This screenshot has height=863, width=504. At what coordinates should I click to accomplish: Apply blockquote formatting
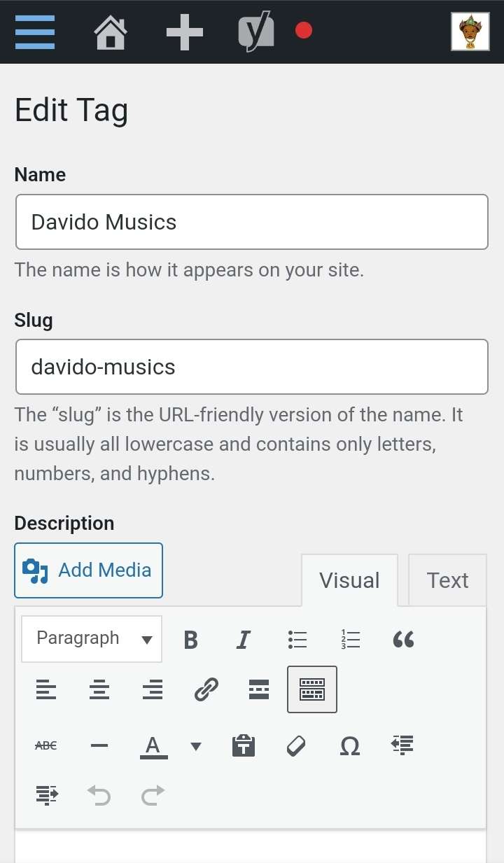pyautogui.click(x=403, y=639)
